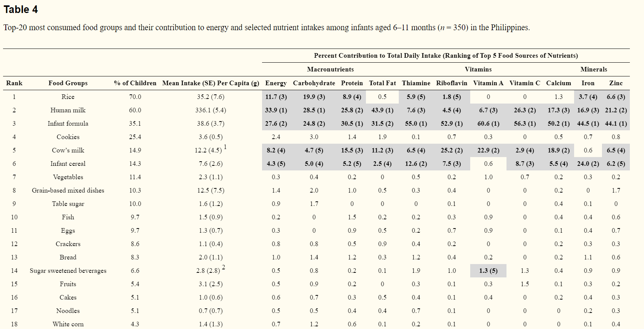Click the 'Riboflavin' column header

tap(451, 83)
